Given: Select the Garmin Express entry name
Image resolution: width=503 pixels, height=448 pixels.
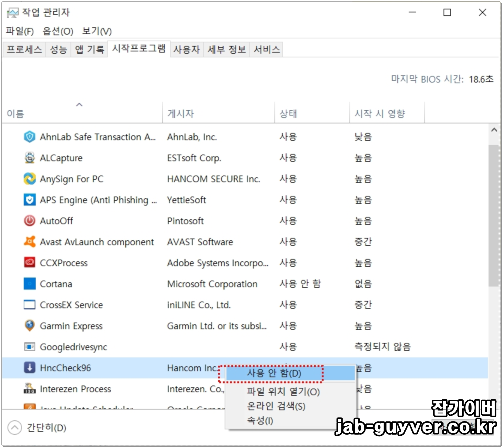Looking at the screenshot, I should (x=71, y=326).
